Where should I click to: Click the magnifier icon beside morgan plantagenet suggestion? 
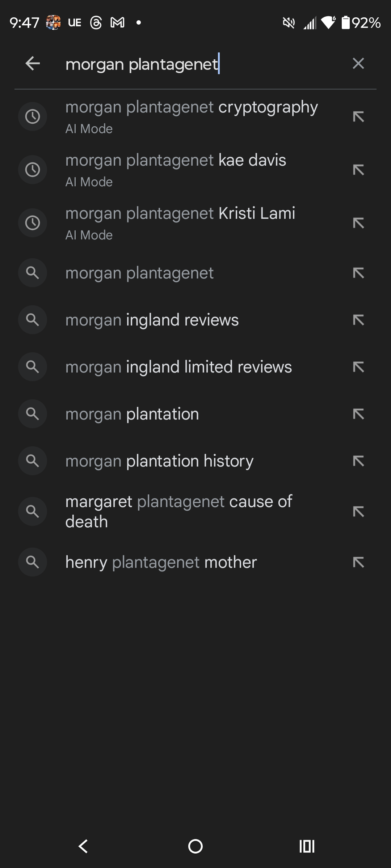click(32, 273)
